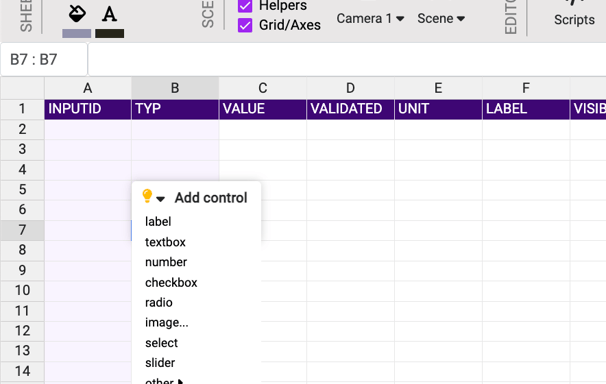Click the text color A icon
Viewport: 606px width, 384px height.
(109, 14)
